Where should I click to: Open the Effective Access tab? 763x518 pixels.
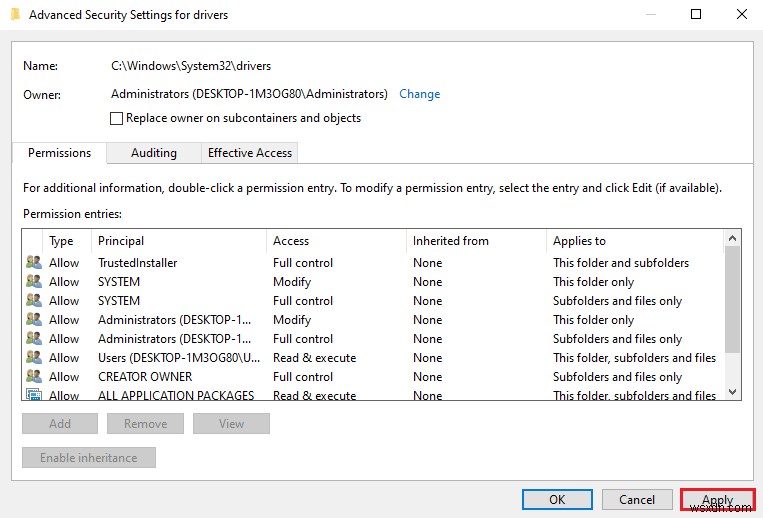point(249,153)
